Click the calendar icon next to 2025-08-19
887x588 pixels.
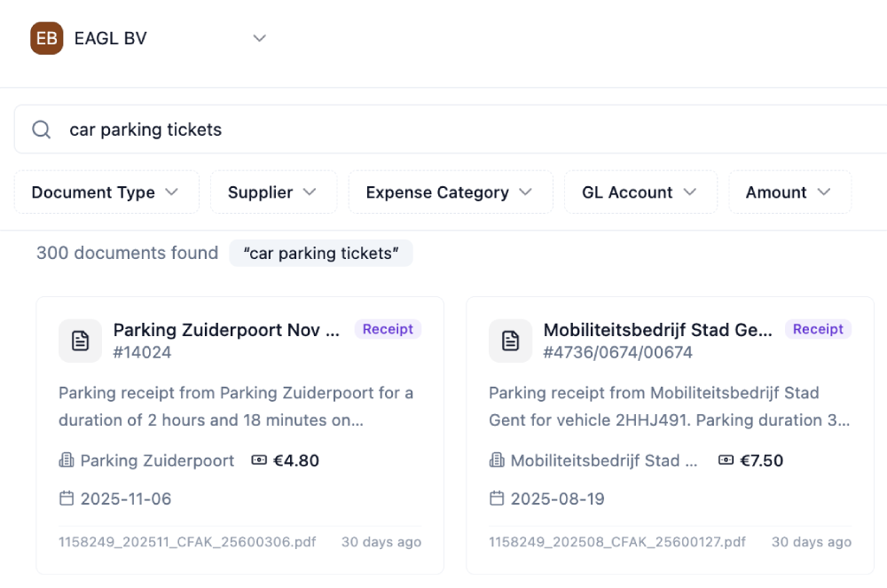[x=497, y=498]
